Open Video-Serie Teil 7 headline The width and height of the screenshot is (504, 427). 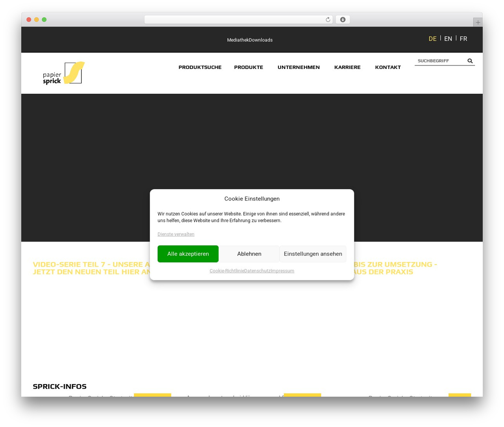pyautogui.click(x=91, y=268)
